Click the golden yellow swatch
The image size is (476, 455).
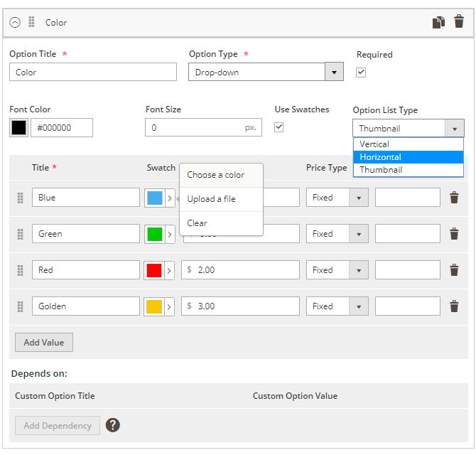tap(154, 307)
